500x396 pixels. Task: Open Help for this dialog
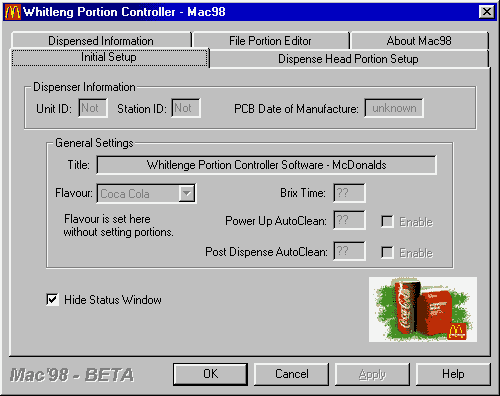tap(453, 374)
